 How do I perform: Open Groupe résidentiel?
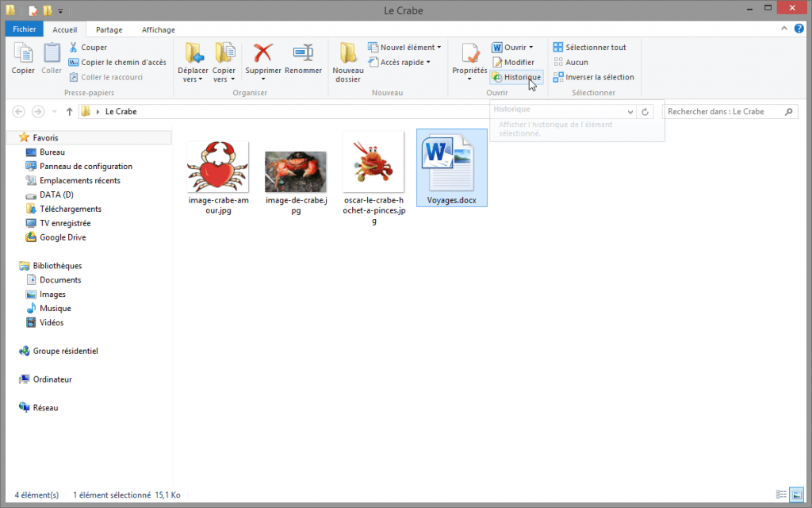(x=65, y=351)
